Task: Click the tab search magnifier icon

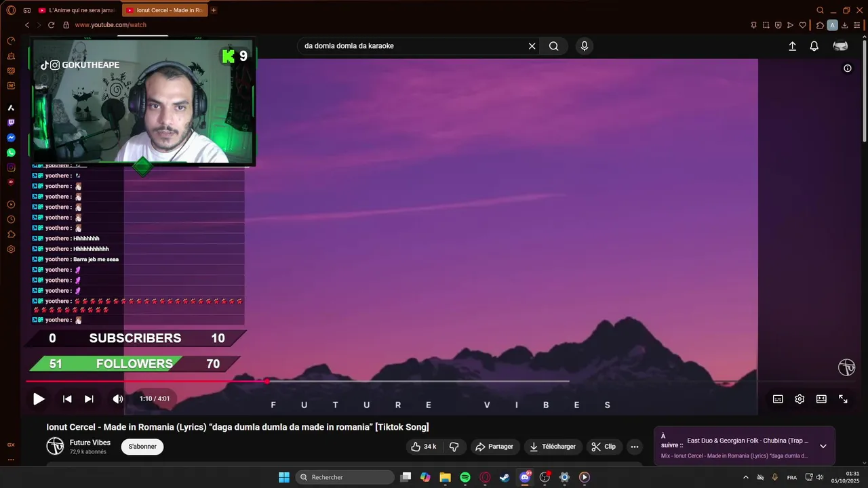Action: [820, 10]
